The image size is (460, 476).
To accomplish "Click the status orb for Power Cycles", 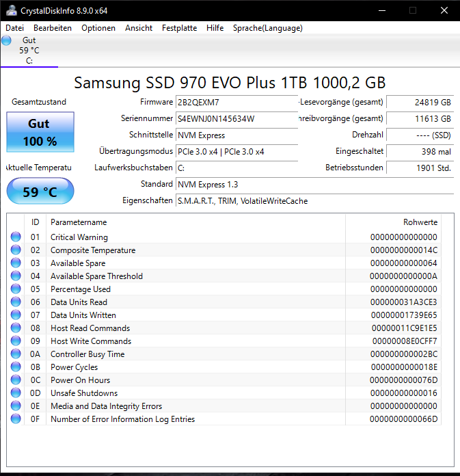I will 16,367.
